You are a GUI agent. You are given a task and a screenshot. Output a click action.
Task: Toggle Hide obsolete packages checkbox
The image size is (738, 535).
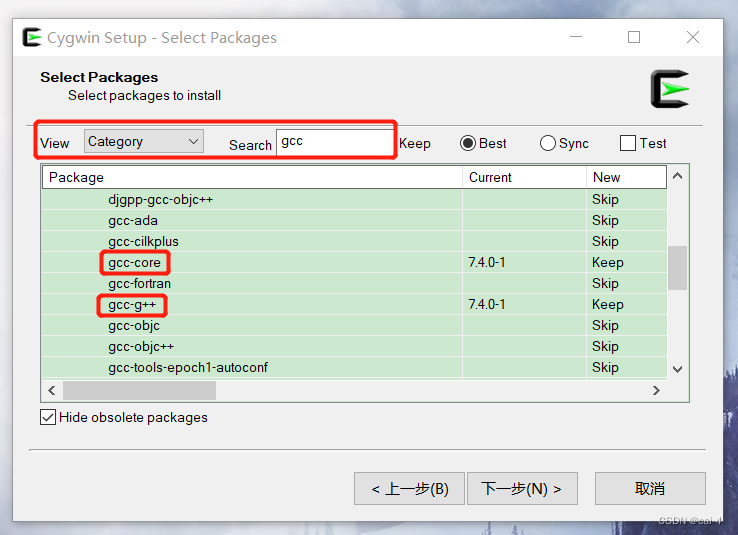[x=124, y=417]
